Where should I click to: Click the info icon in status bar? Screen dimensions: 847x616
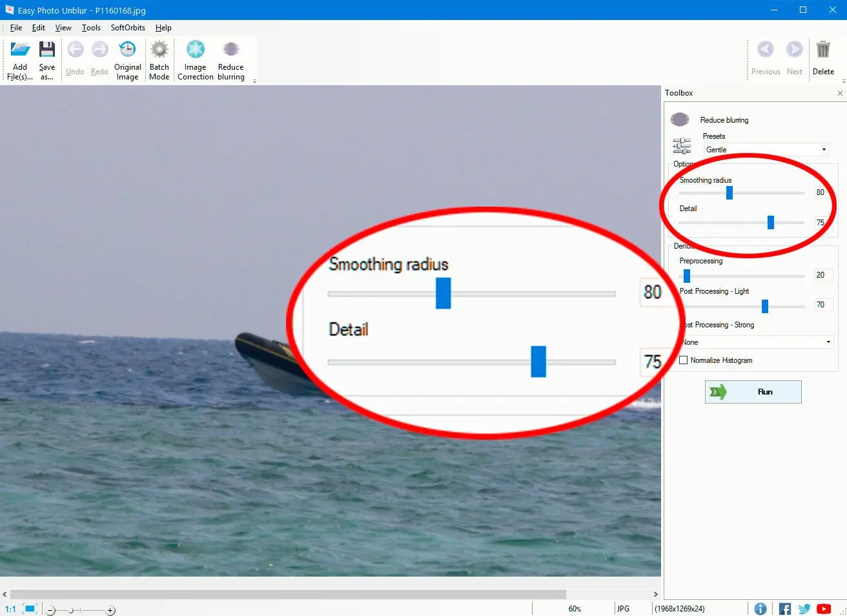760,609
